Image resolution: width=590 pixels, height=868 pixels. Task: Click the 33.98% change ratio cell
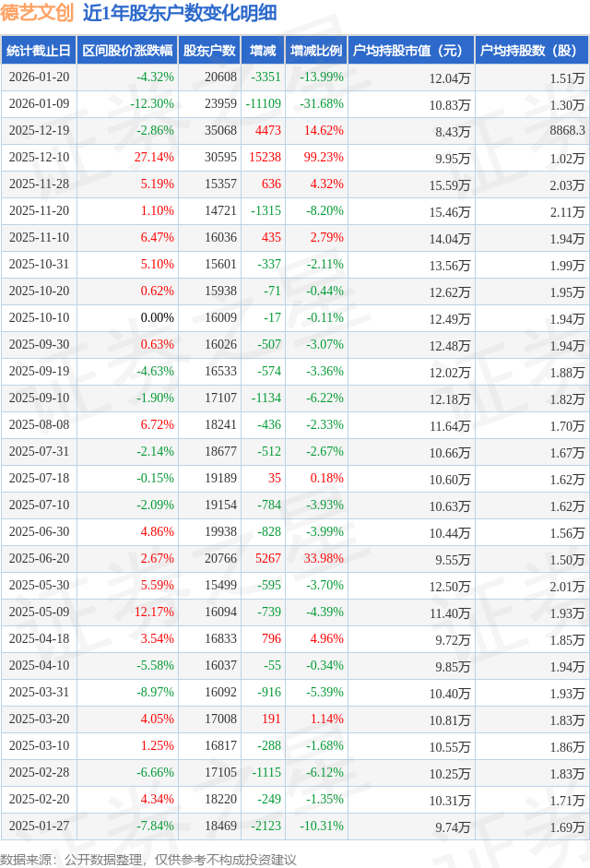coord(323,559)
